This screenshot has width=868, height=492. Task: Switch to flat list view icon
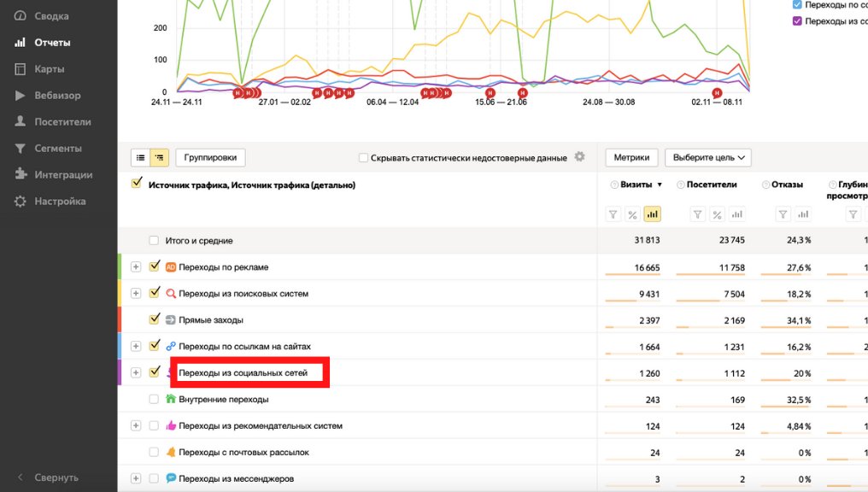tap(140, 158)
